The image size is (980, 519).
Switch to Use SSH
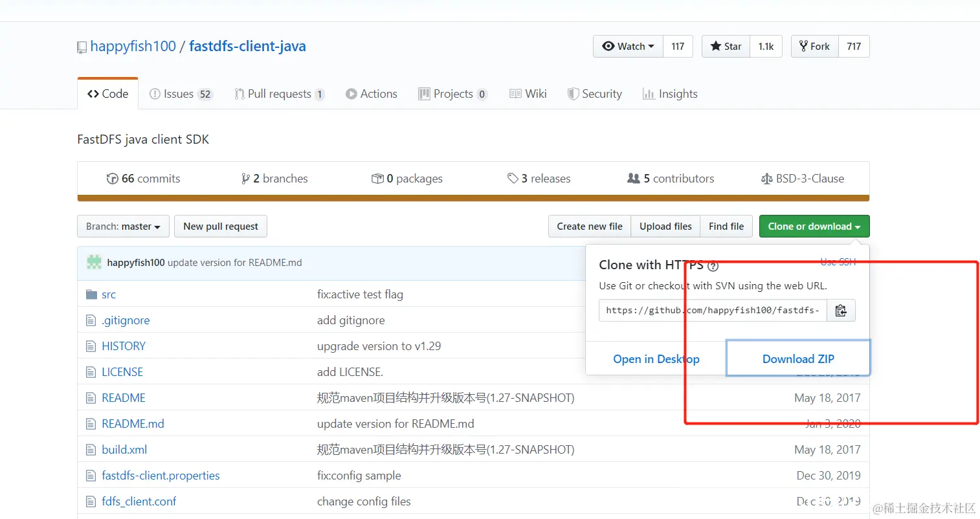(x=838, y=262)
